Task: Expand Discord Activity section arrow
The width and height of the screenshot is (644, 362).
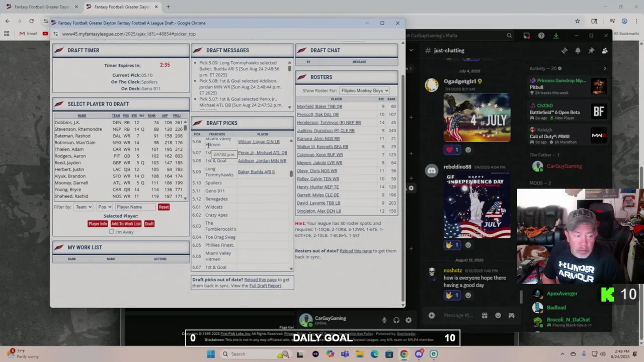Action: [x=605, y=68]
